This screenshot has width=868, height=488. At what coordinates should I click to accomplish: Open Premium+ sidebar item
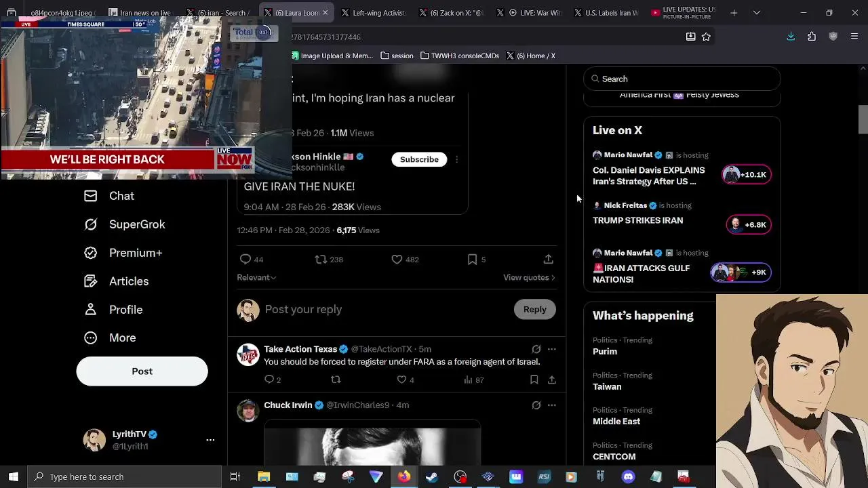[123, 253]
